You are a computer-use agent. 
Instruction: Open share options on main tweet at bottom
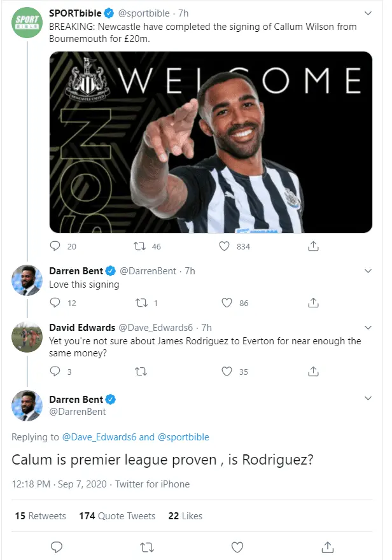[328, 547]
